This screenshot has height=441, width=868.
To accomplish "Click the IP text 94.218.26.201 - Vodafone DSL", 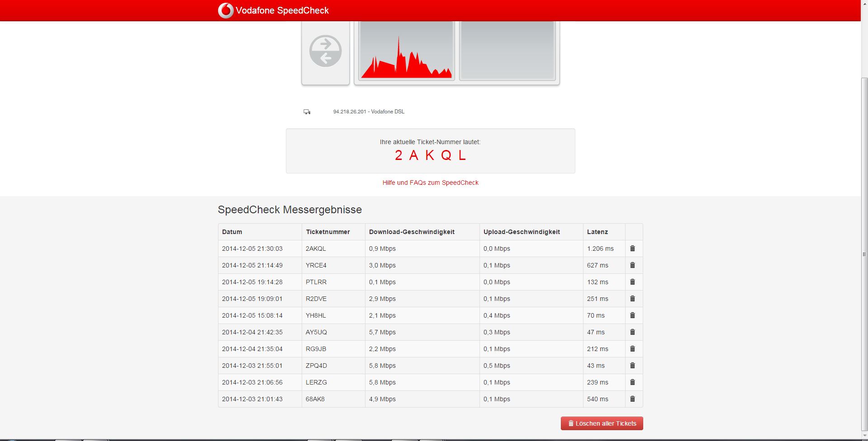I will [x=369, y=112].
